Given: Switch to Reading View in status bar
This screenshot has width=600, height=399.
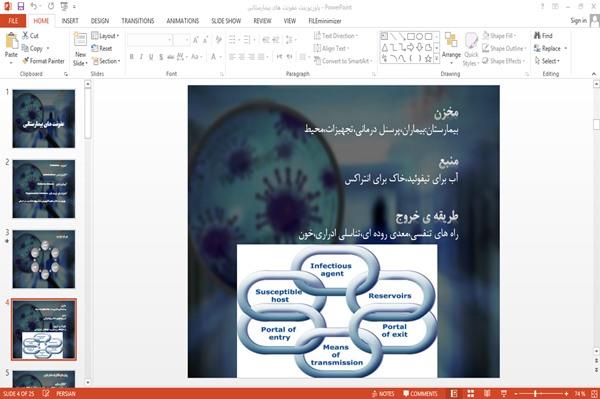Looking at the screenshot, I should 487,393.
